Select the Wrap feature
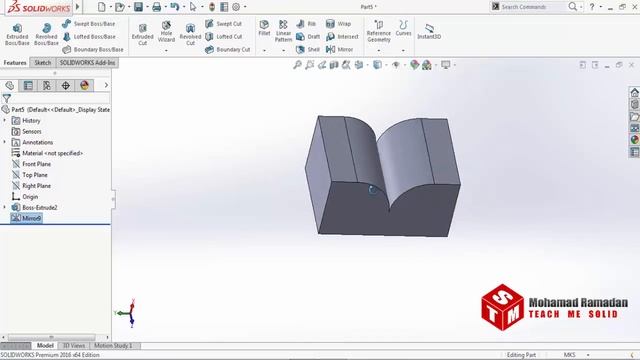Screen dimensions: 640x360 point(338,24)
